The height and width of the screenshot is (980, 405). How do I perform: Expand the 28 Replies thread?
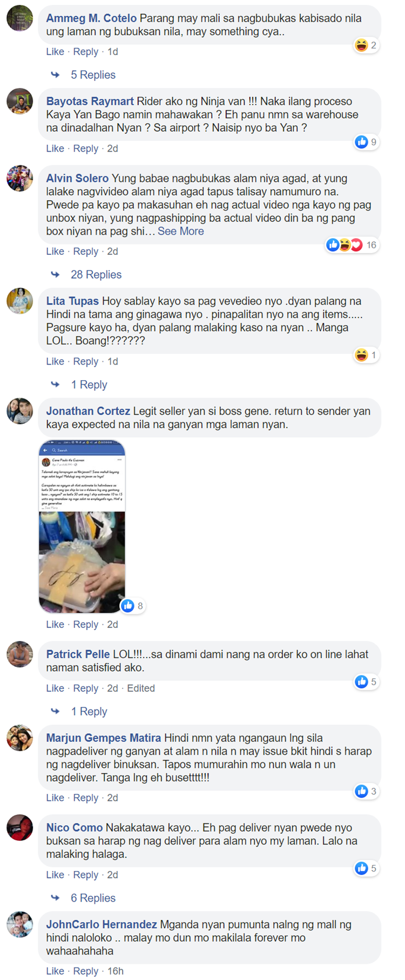96,275
